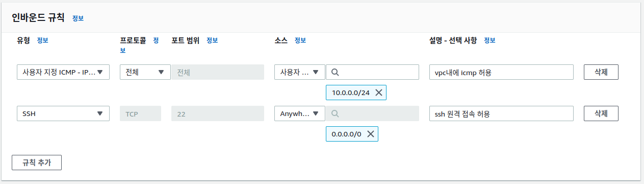644x184 pixels.
Task: Open 정보 link next to 인바운드 규칙
Action: coord(78,18)
